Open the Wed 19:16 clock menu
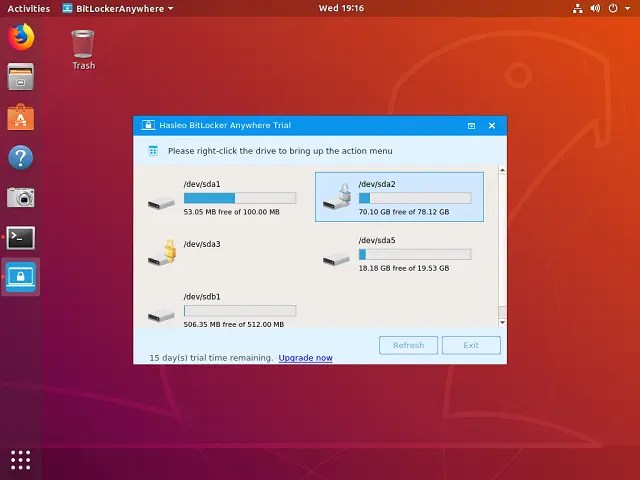The height and width of the screenshot is (480, 640). click(x=341, y=8)
